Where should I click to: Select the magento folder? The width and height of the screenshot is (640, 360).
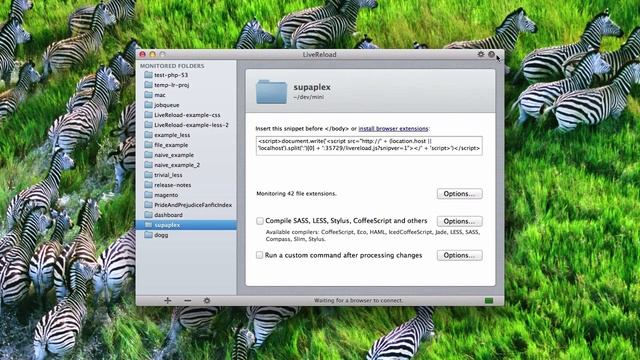186,195
